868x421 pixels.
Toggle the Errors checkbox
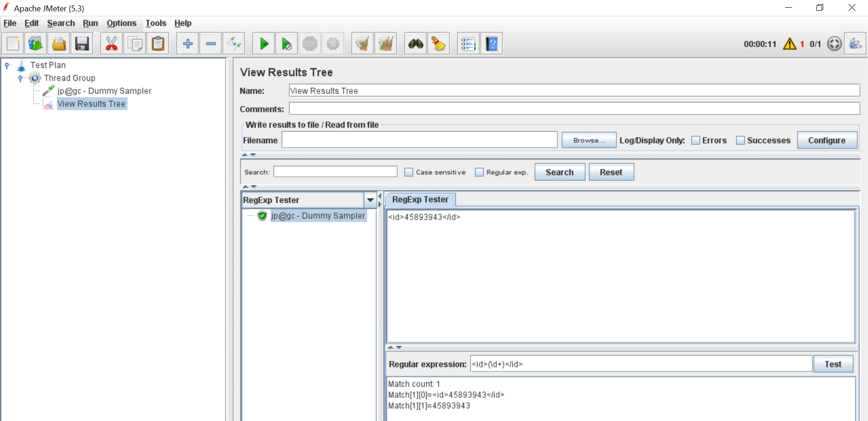696,141
